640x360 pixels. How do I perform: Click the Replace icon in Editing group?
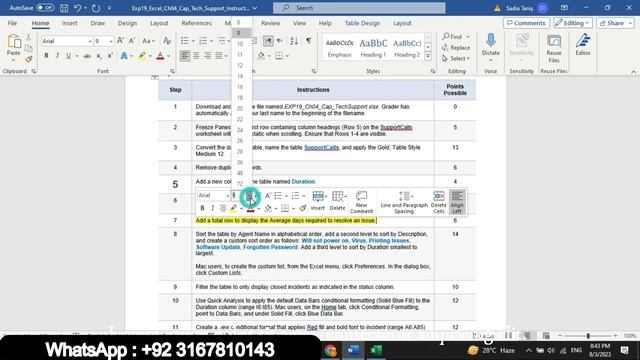(x=456, y=48)
